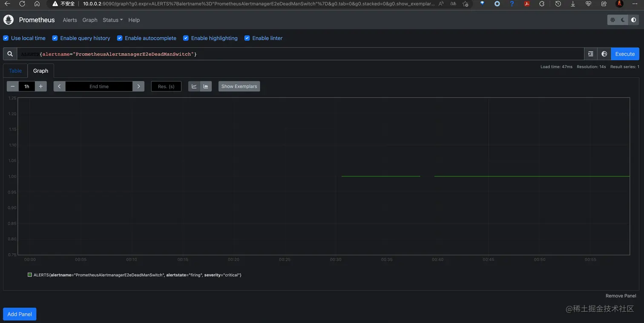Expand the Status dropdown menu
This screenshot has height=323, width=644.
click(x=112, y=20)
